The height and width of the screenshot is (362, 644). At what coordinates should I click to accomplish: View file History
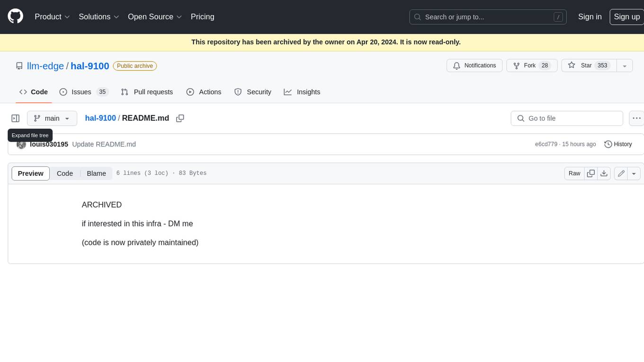click(x=618, y=144)
